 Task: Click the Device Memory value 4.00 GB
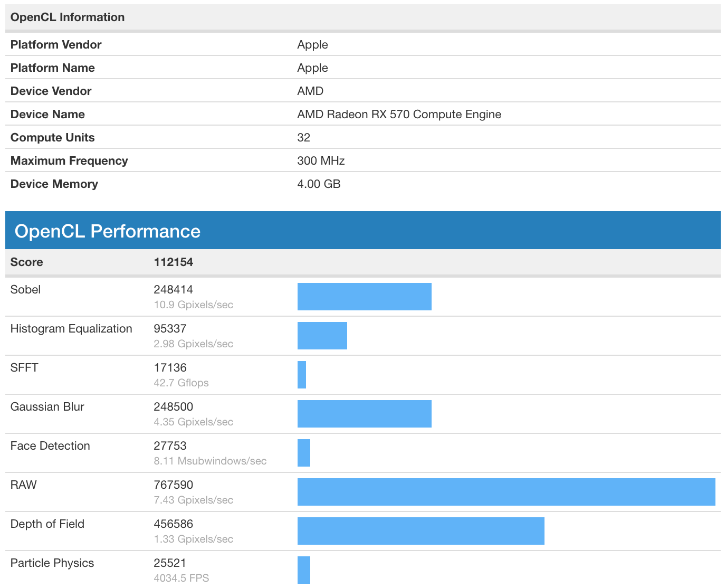(319, 184)
